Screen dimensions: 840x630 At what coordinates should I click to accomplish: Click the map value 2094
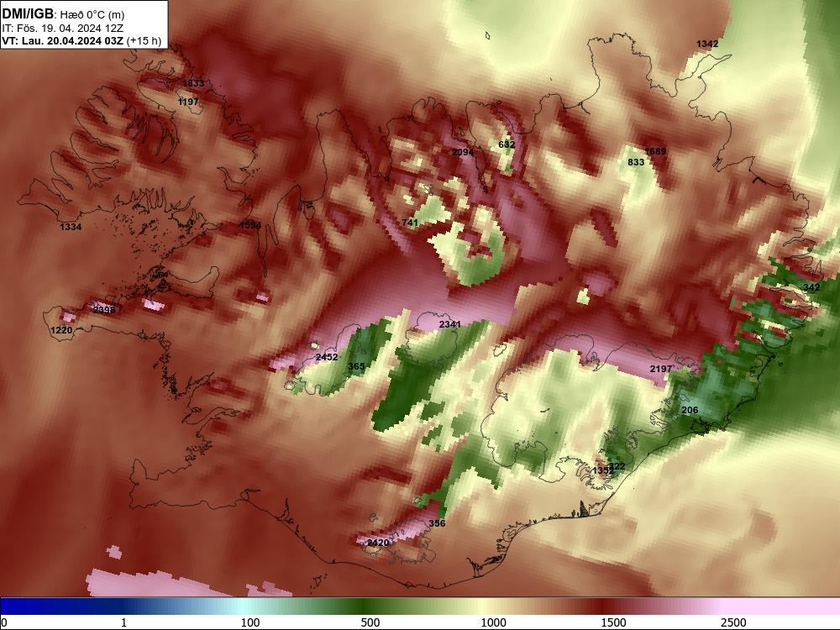point(463,152)
